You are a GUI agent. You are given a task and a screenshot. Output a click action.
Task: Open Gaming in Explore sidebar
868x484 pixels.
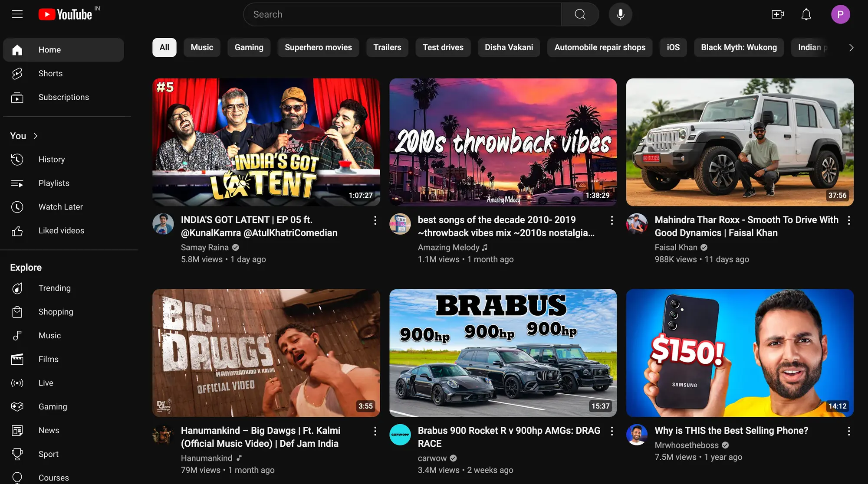(63, 406)
